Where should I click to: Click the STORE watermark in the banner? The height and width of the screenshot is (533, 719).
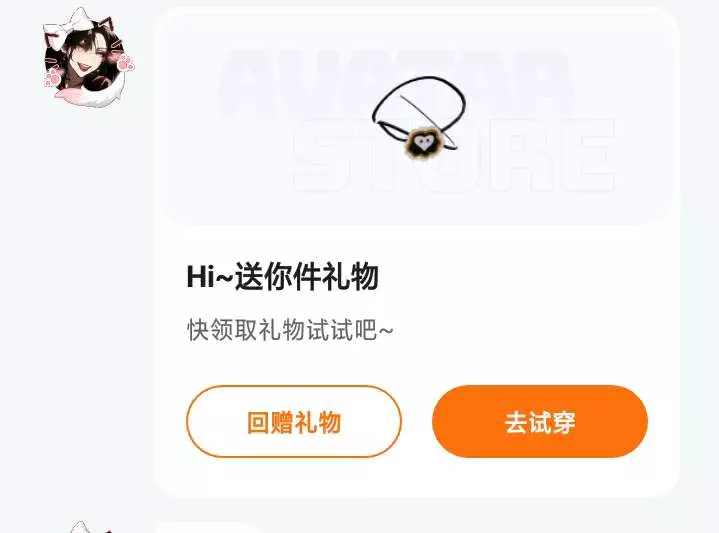click(454, 155)
